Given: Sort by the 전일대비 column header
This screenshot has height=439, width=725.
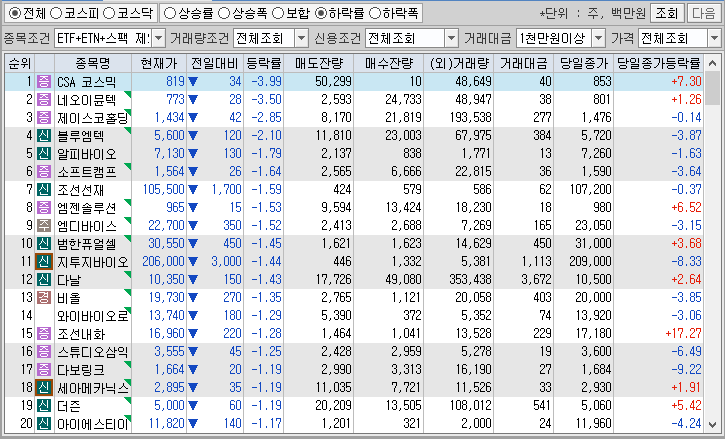Looking at the screenshot, I should tap(215, 63).
